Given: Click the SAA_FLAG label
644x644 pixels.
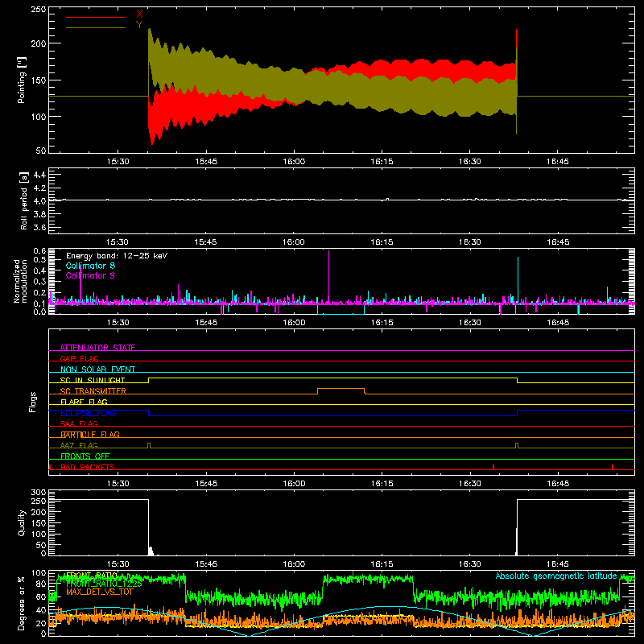Looking at the screenshot, I should (x=79, y=423).
